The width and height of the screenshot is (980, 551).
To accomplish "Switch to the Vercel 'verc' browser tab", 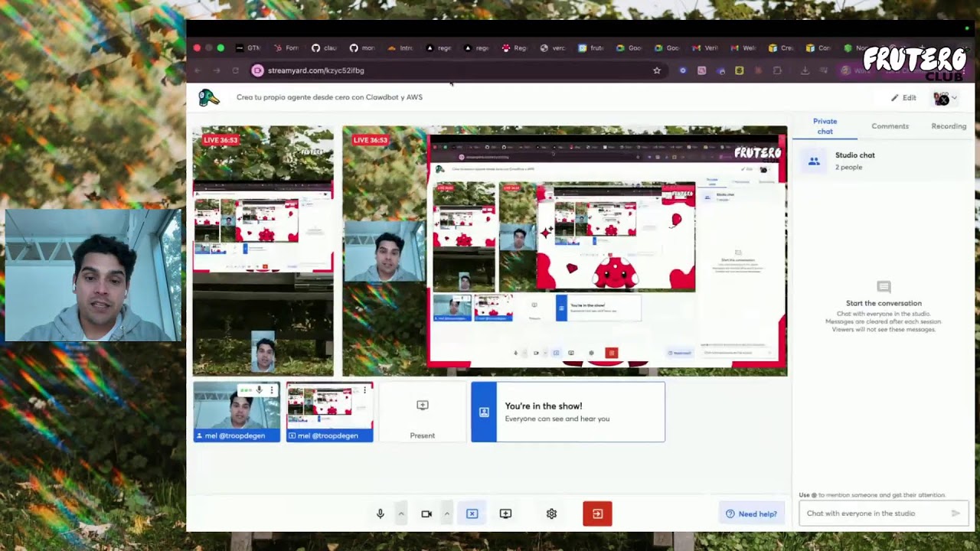I will [x=554, y=48].
